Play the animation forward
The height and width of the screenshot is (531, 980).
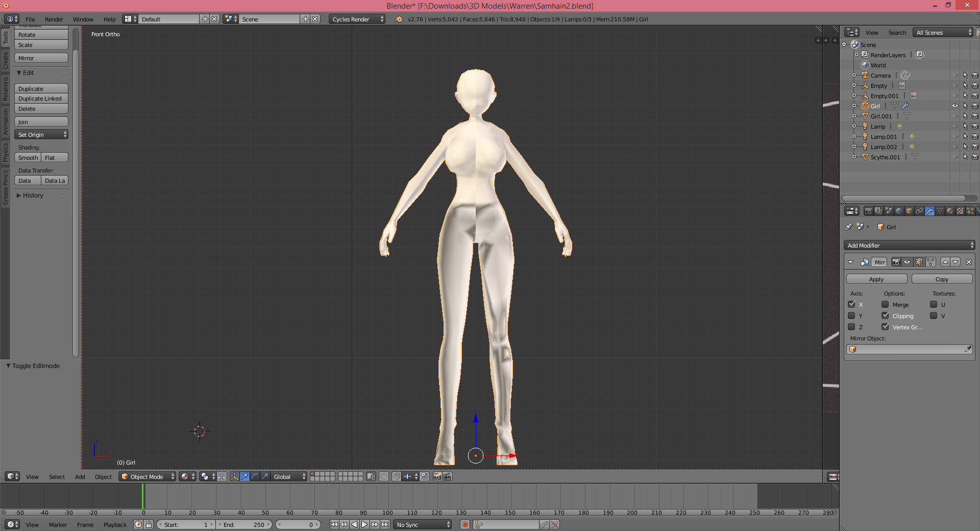(364, 524)
